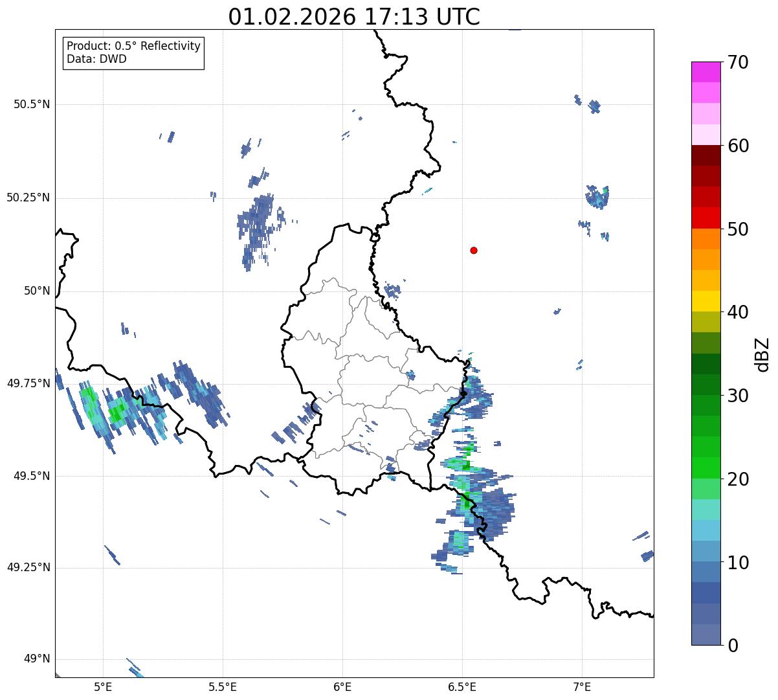Click the colorbar tick label 50

click(738, 229)
